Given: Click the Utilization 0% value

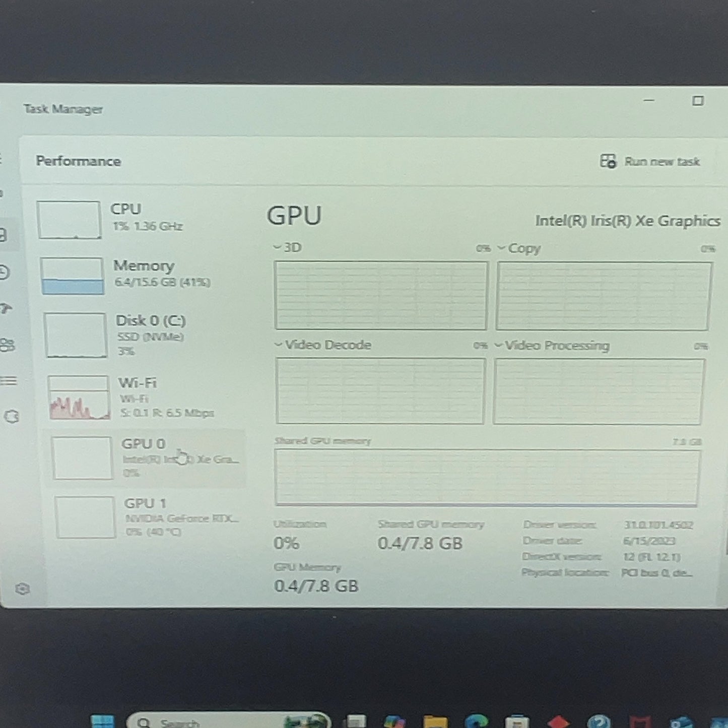Looking at the screenshot, I should (286, 543).
